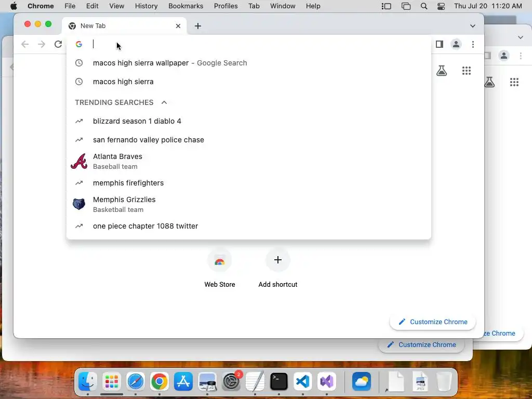Open Visual Studio from the Dock

[327, 381]
